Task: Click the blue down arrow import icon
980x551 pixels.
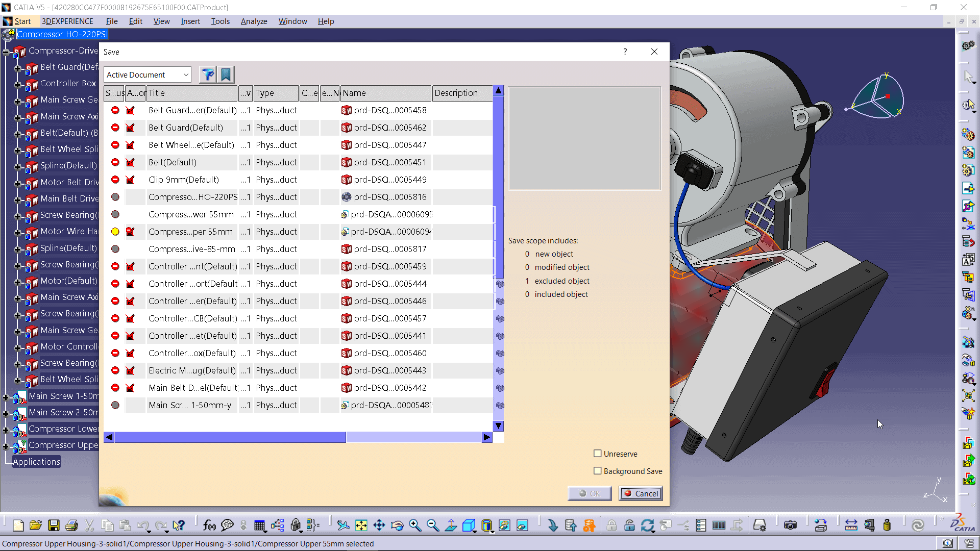Action: click(x=553, y=525)
